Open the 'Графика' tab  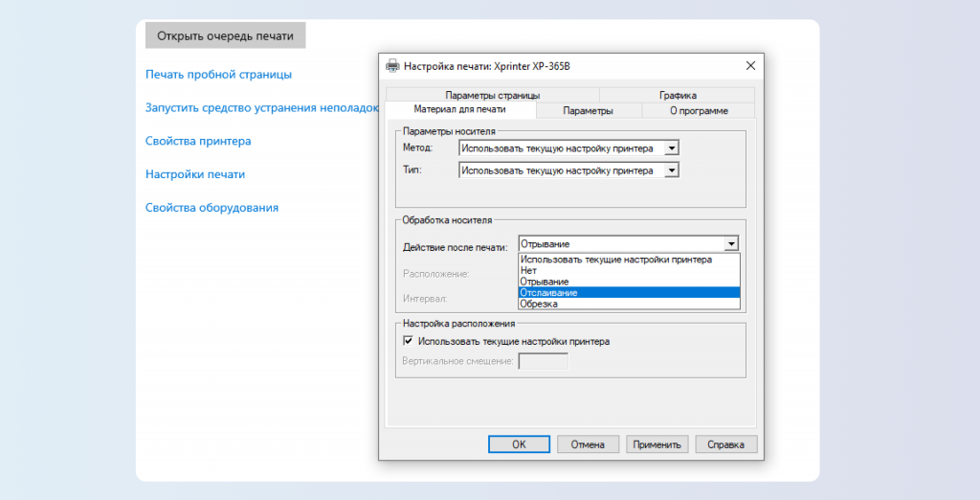678,95
